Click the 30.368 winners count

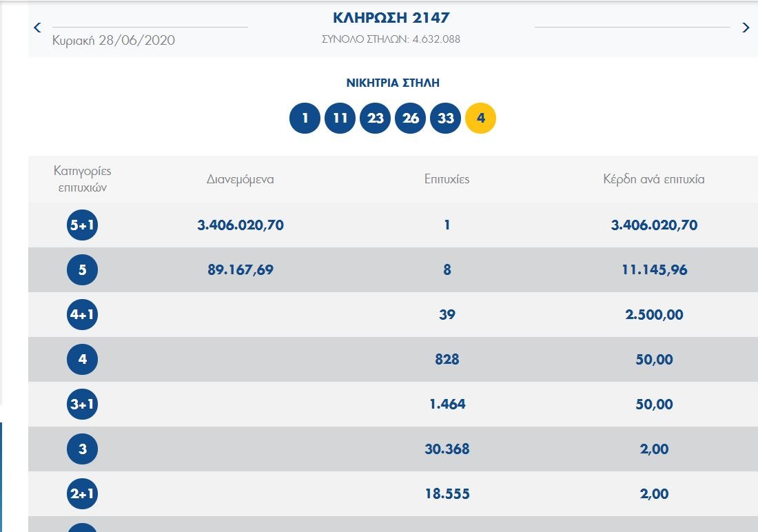click(447, 449)
